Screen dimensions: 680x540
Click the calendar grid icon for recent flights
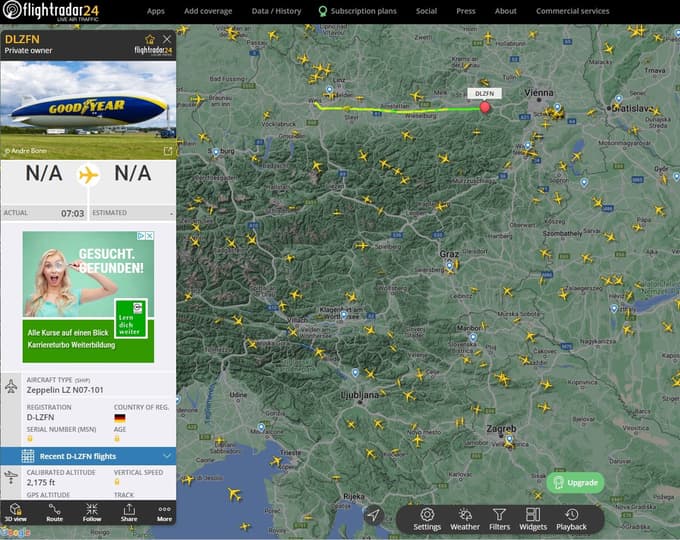coord(28,456)
